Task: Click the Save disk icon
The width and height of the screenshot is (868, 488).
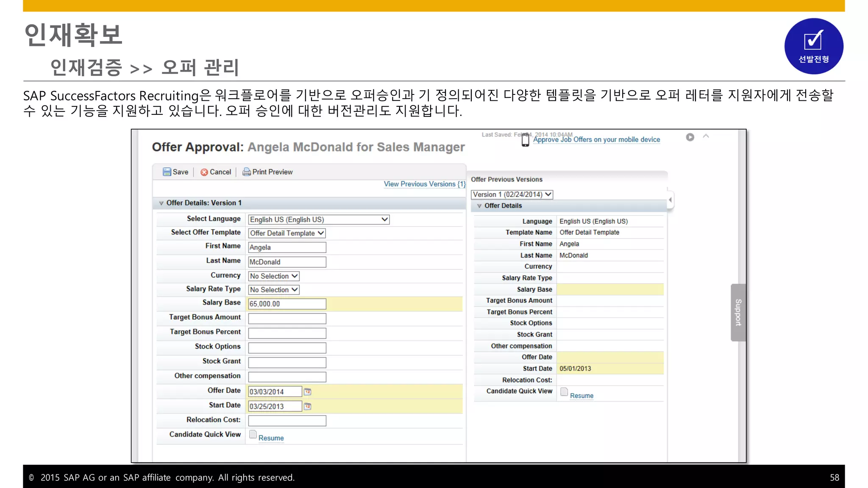Action: pos(167,172)
